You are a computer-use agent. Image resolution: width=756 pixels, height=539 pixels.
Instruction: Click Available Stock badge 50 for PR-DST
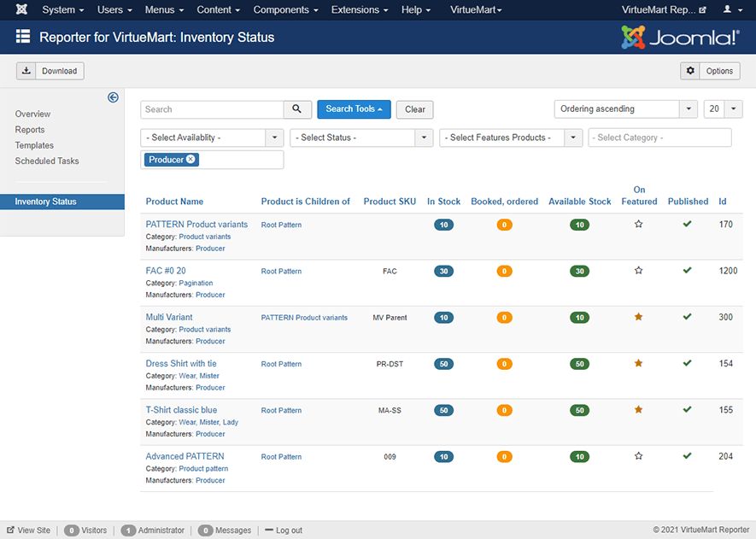pyautogui.click(x=579, y=364)
